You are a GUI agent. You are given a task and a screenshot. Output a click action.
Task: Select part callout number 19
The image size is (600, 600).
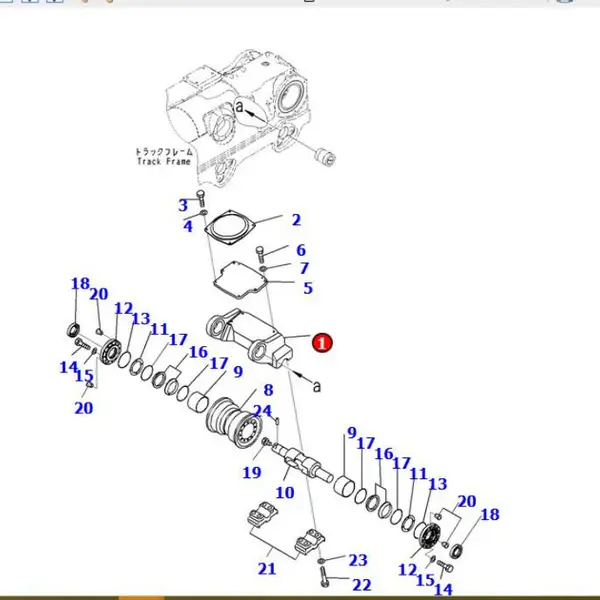pyautogui.click(x=252, y=473)
